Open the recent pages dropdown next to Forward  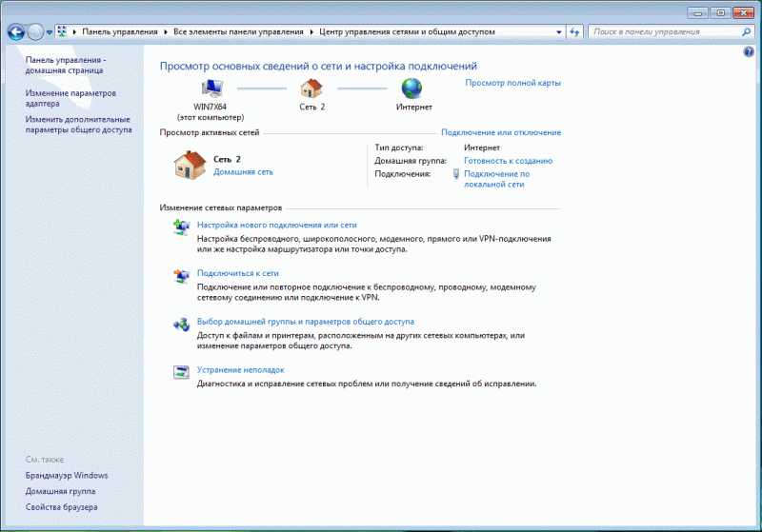click(50, 31)
